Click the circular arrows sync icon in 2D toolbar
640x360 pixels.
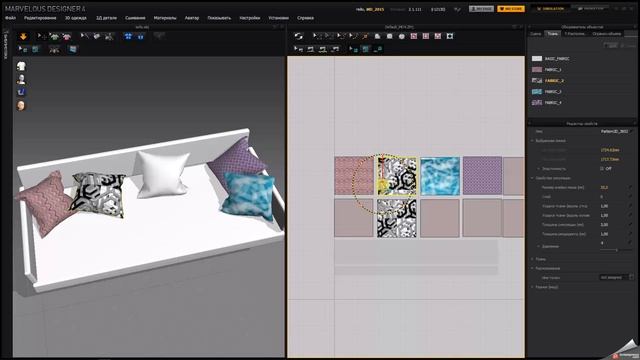299,36
